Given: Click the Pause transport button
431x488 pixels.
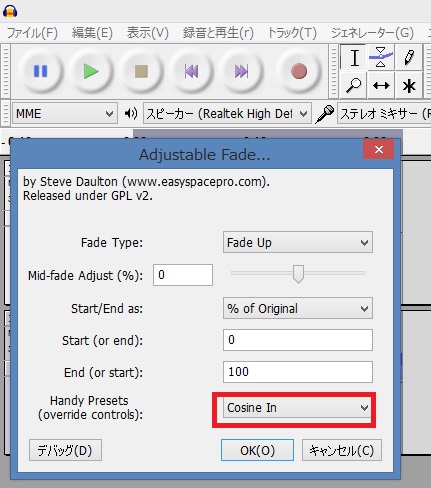Looking at the screenshot, I should point(41,71).
